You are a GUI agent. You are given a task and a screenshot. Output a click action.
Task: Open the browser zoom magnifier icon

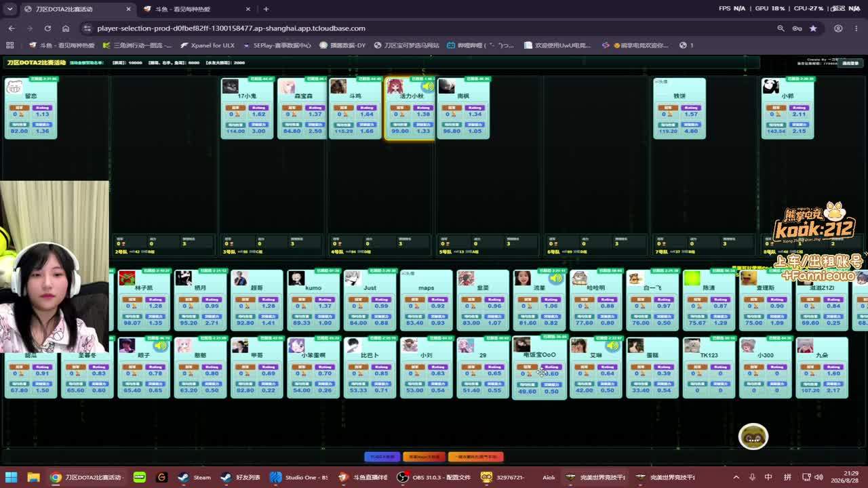coord(781,28)
